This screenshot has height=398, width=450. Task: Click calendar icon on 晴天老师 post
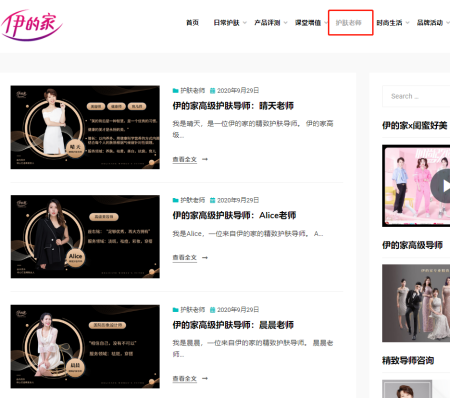212,90
